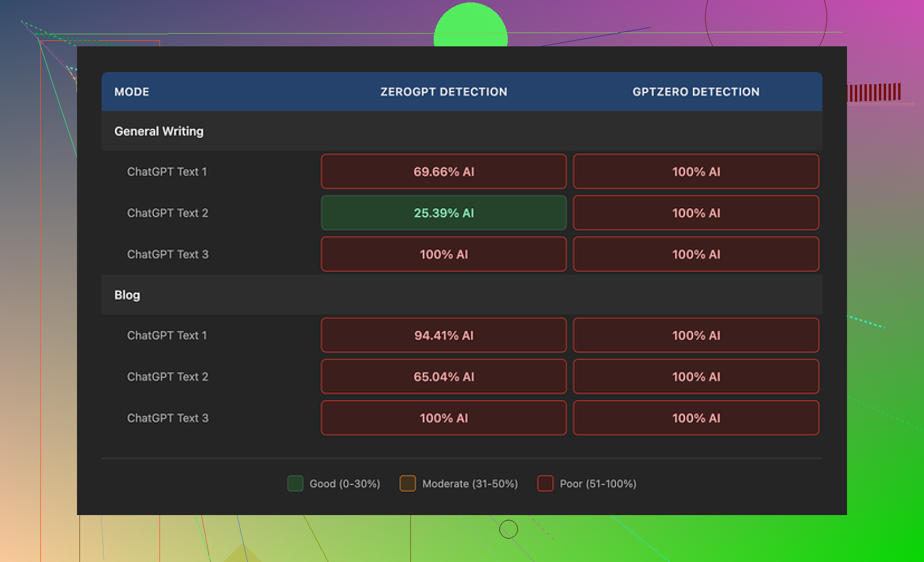Click the green 25.39% AI result cell
The height and width of the screenshot is (562, 924).
click(443, 213)
